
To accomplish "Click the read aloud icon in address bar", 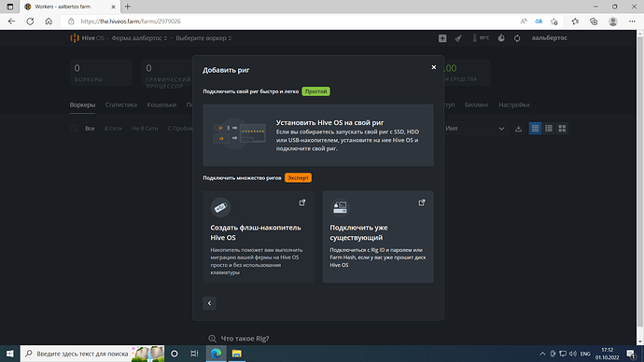I will 524,21.
